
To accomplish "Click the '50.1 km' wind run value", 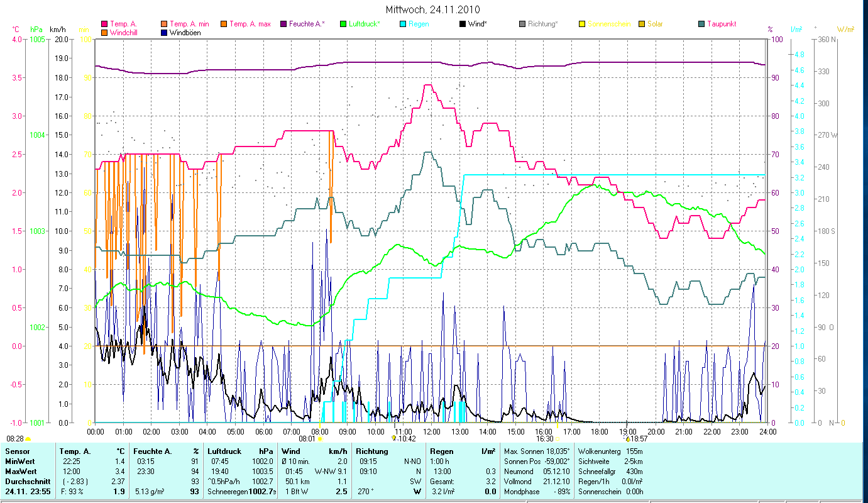I will pyautogui.click(x=297, y=481).
